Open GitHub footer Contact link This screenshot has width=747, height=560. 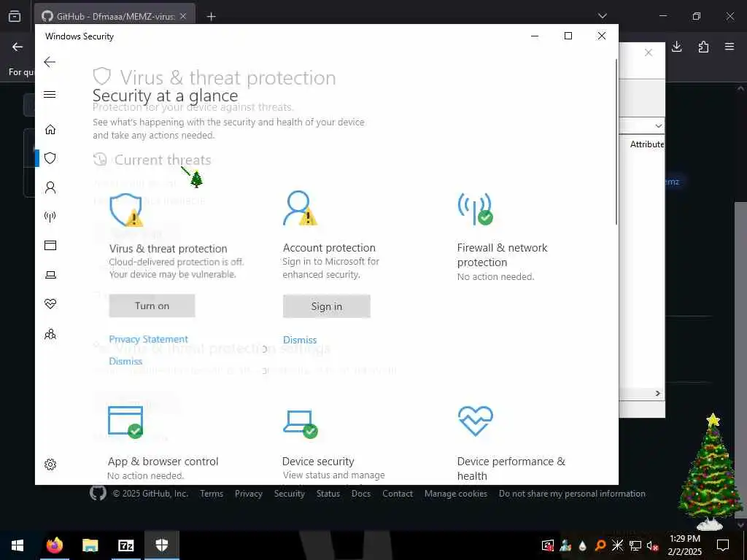coord(398,494)
